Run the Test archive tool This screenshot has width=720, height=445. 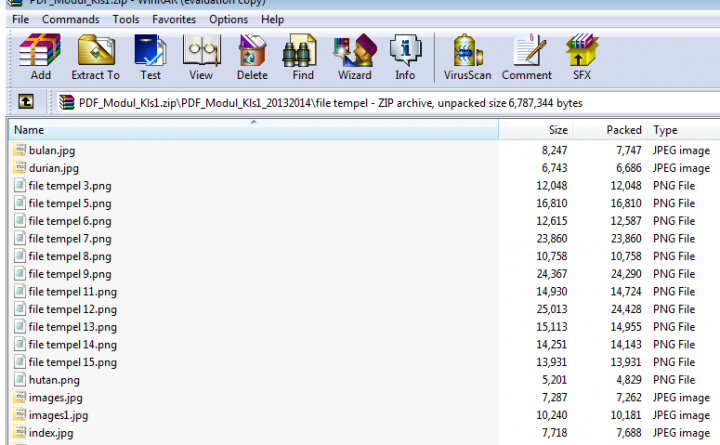coord(150,56)
